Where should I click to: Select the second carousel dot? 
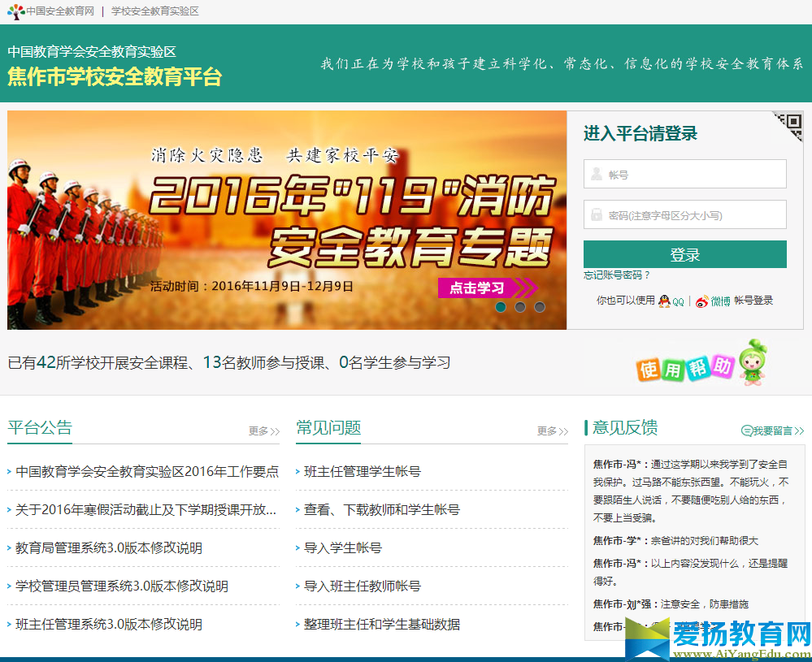click(x=520, y=307)
